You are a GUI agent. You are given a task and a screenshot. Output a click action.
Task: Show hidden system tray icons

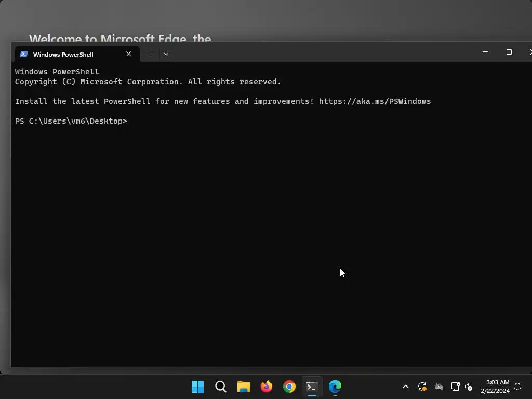406,387
